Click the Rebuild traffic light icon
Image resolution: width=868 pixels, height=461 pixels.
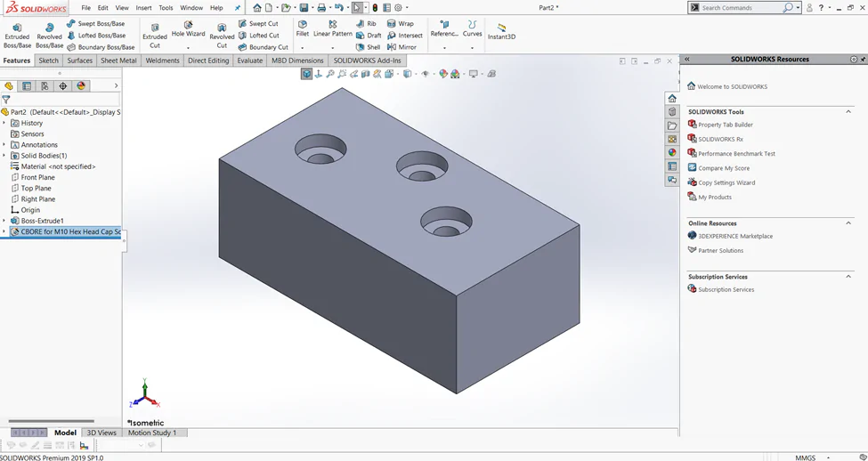[375, 8]
